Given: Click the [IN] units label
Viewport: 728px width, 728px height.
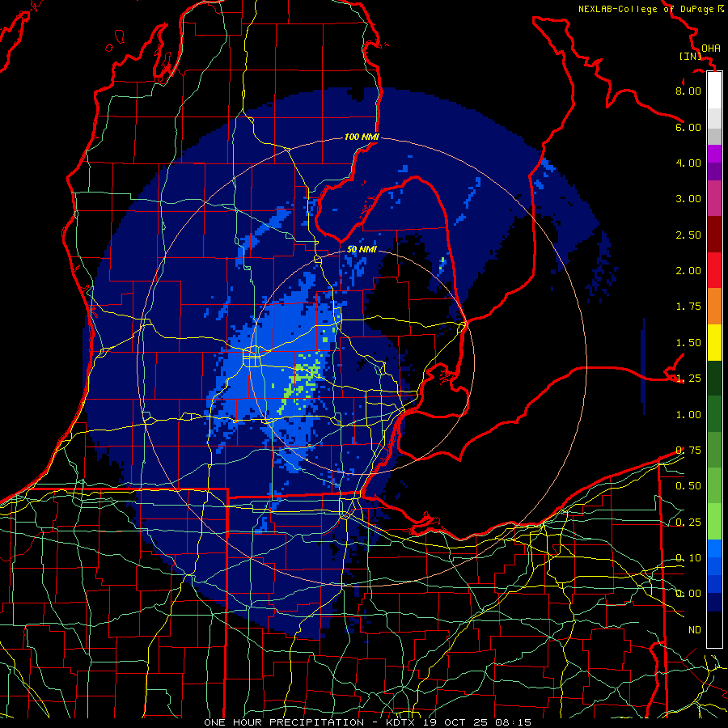Looking at the screenshot, I should click(x=691, y=56).
